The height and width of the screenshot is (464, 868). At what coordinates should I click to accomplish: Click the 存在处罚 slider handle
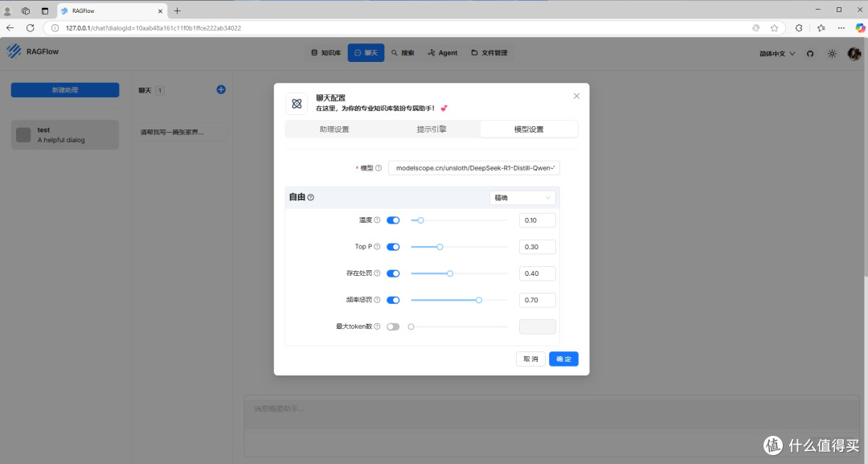point(449,273)
